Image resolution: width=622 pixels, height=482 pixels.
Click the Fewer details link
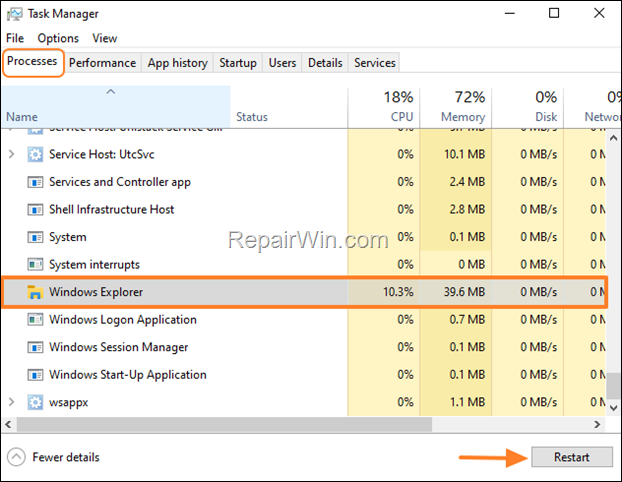66,457
